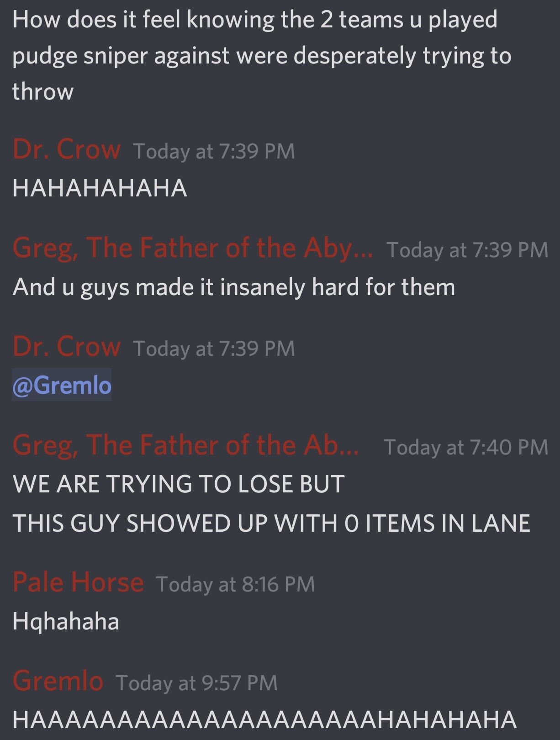Select Dr. Crow's username above HAHAHAHAHA
Screen dimensions: 560x740
(x=67, y=149)
